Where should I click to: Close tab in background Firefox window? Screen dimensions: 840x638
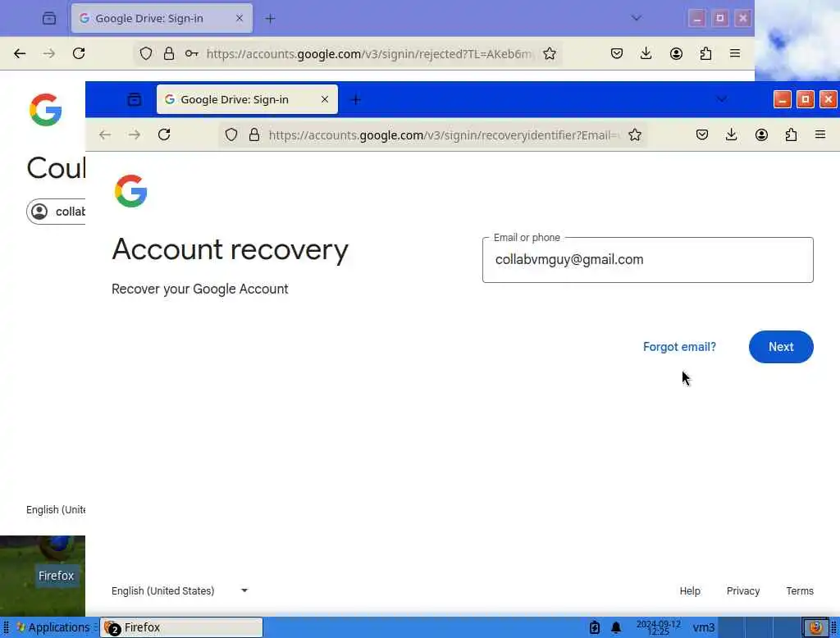click(x=239, y=18)
